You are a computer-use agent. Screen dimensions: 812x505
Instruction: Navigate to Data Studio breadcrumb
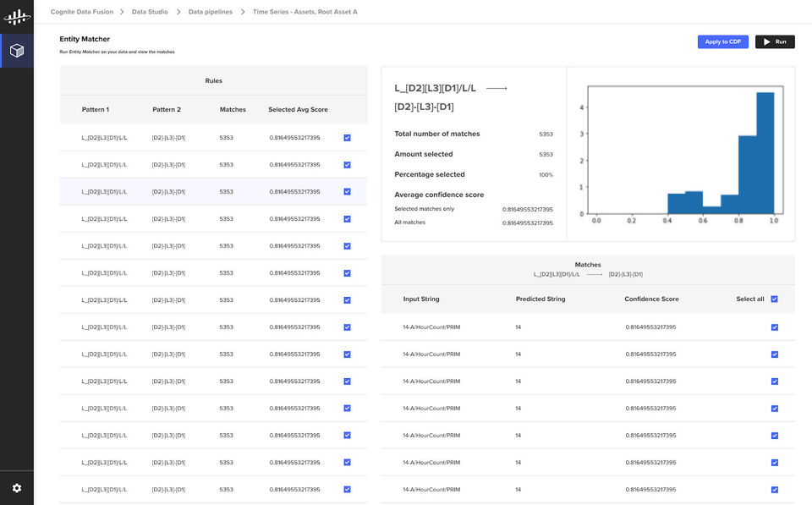(150, 12)
